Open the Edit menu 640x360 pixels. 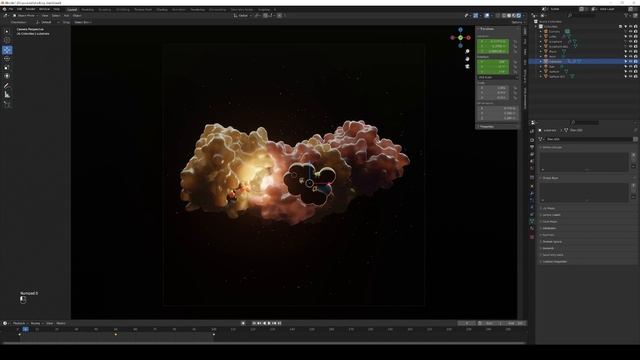(x=19, y=9)
